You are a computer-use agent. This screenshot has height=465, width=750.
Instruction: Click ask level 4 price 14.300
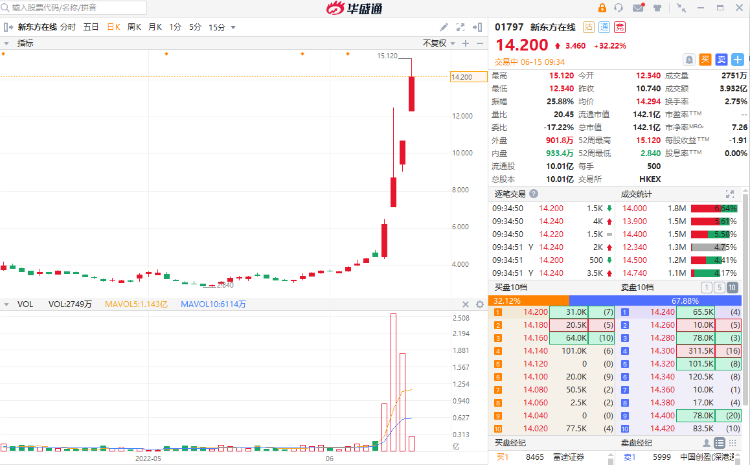click(662, 351)
